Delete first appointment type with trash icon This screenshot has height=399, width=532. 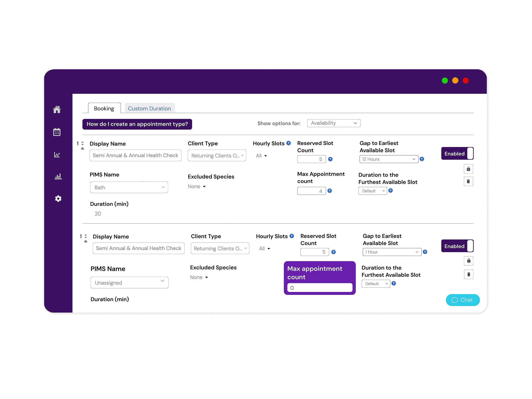(468, 181)
